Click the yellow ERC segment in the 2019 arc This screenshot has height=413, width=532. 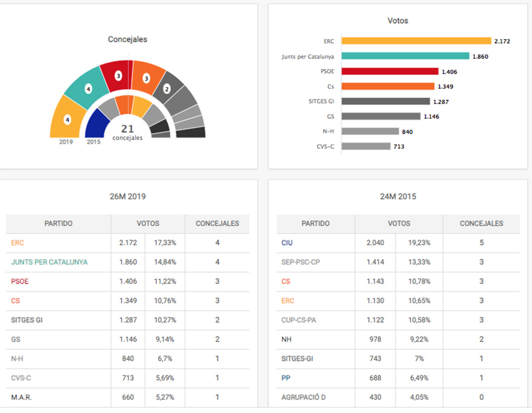(x=66, y=120)
